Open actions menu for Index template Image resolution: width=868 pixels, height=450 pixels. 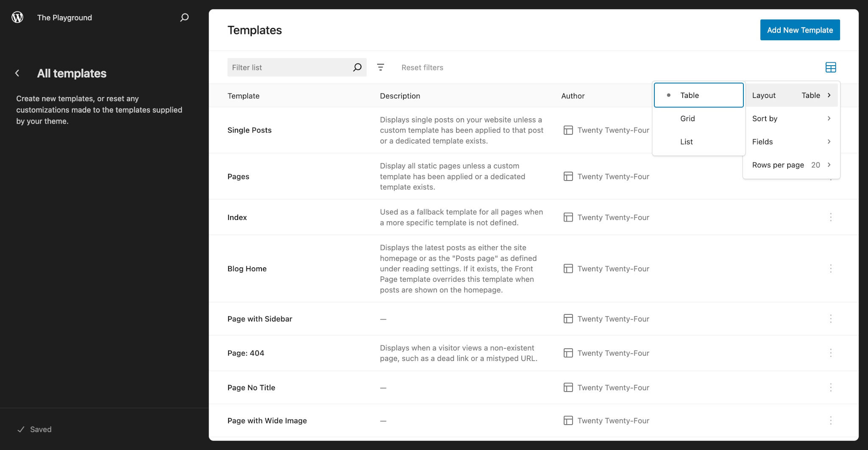(831, 217)
